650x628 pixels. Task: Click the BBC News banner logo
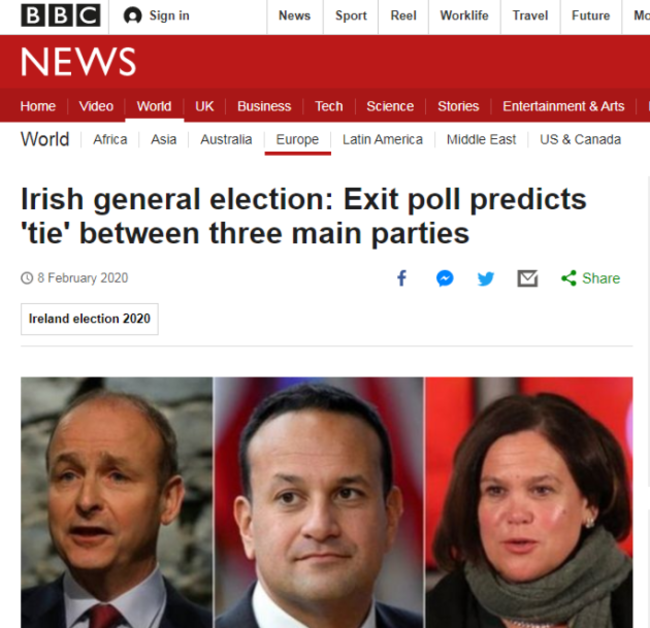click(78, 62)
